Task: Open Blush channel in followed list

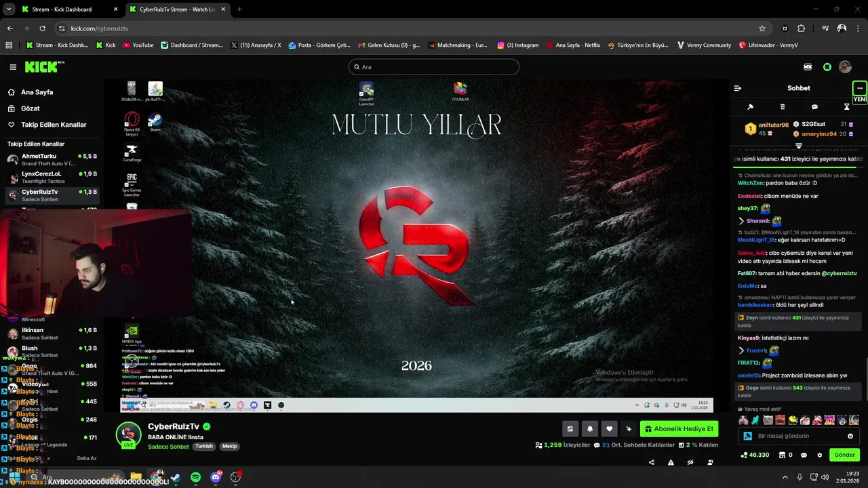Action: click(52, 351)
